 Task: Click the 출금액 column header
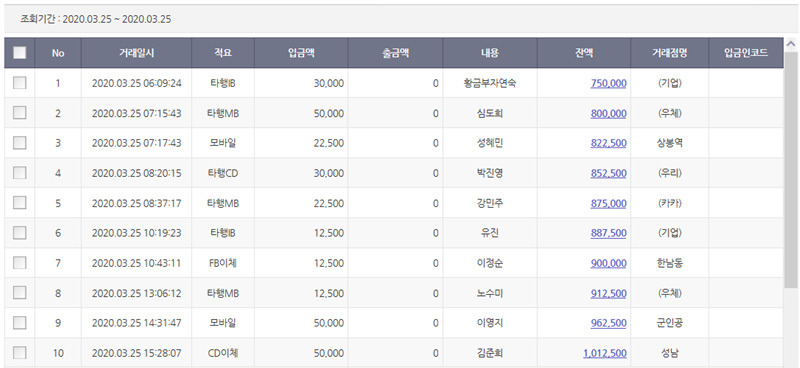[x=395, y=53]
